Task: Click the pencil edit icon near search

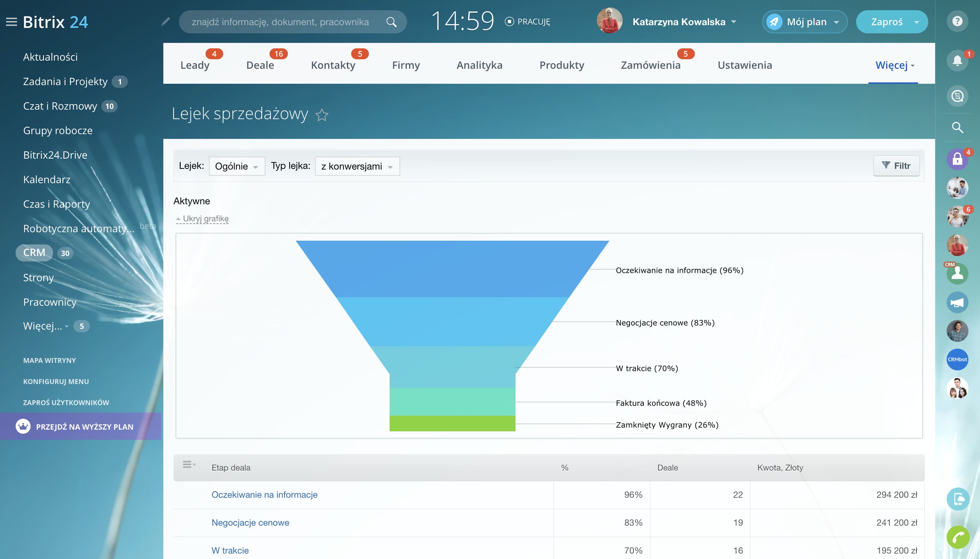Action: coord(165,22)
